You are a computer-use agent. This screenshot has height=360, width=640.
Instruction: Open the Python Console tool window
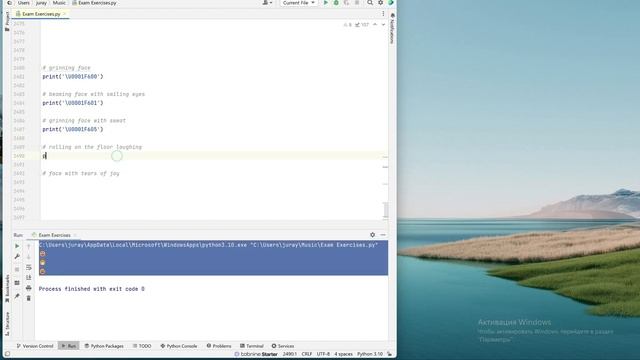point(179,346)
